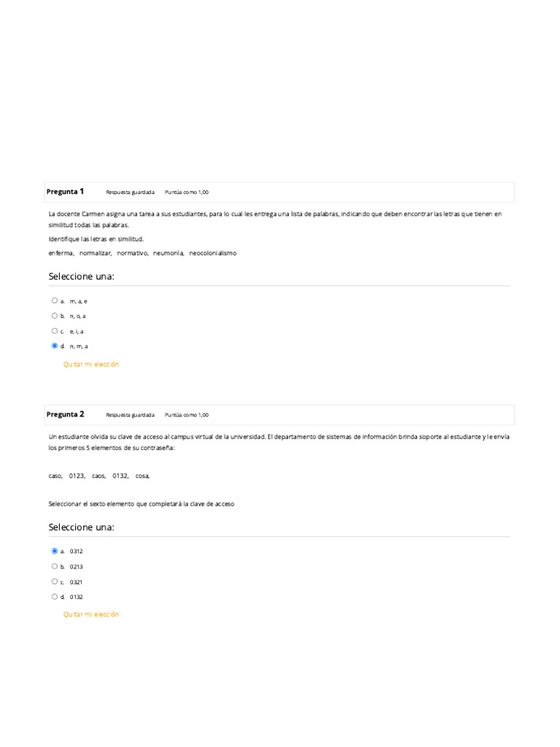Click 'Respuesta guardada' status of Pregunta 2
The width and height of the screenshot is (560, 747).
click(x=130, y=415)
